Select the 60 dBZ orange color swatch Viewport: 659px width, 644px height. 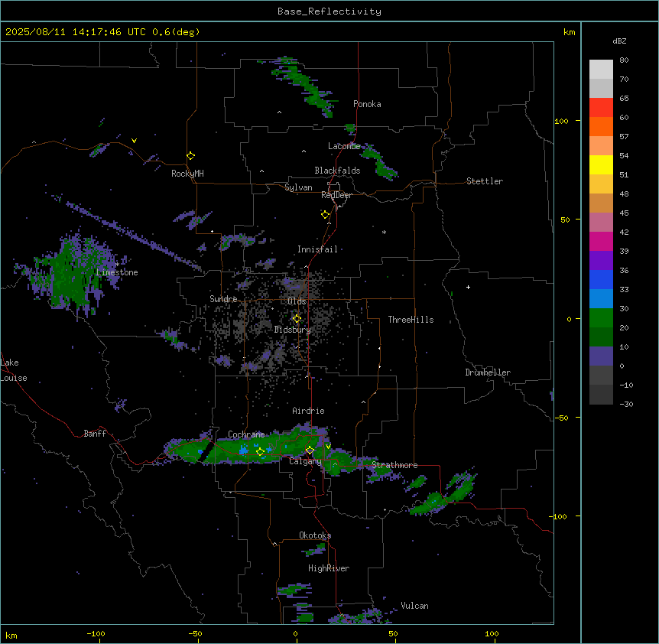click(x=601, y=126)
